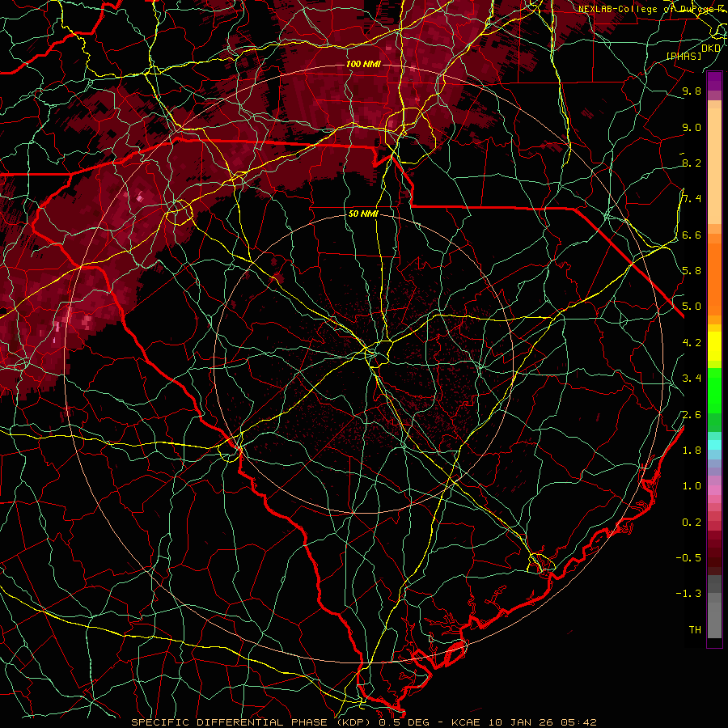728x728 pixels.
Task: Pick the purple top band of the color scale
Action: click(714, 81)
